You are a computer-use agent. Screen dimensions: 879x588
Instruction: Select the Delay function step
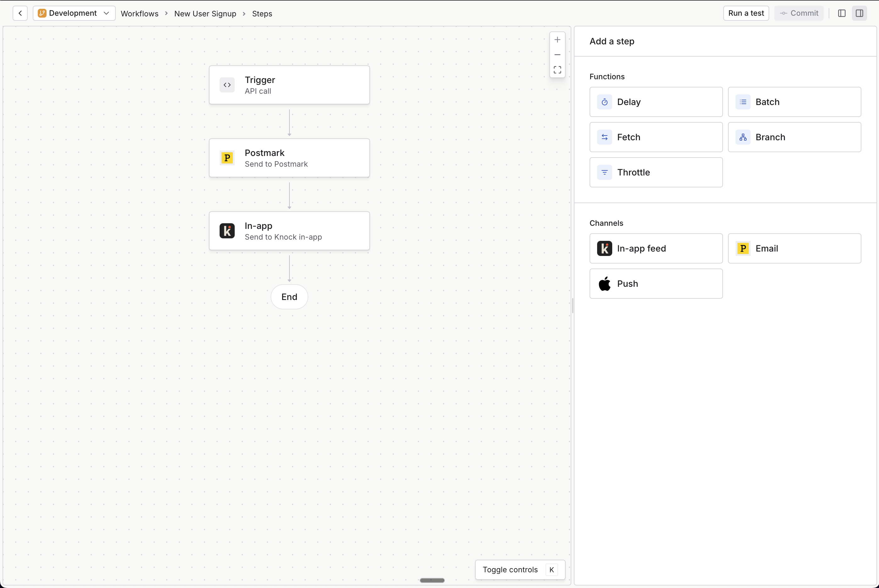(655, 102)
